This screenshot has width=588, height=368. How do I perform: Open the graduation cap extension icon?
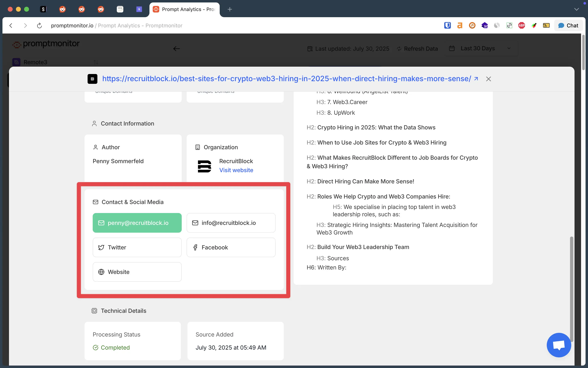[484, 25]
